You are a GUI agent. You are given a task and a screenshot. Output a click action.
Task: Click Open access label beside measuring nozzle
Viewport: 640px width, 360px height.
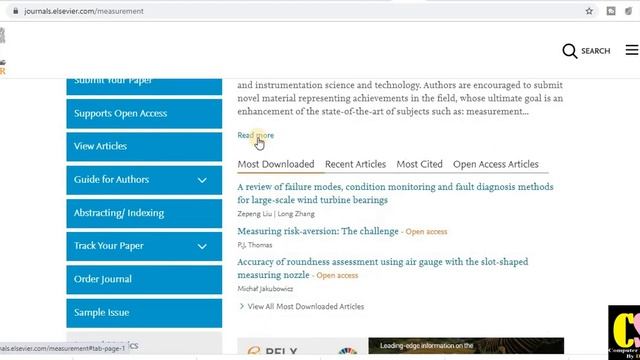[337, 276]
